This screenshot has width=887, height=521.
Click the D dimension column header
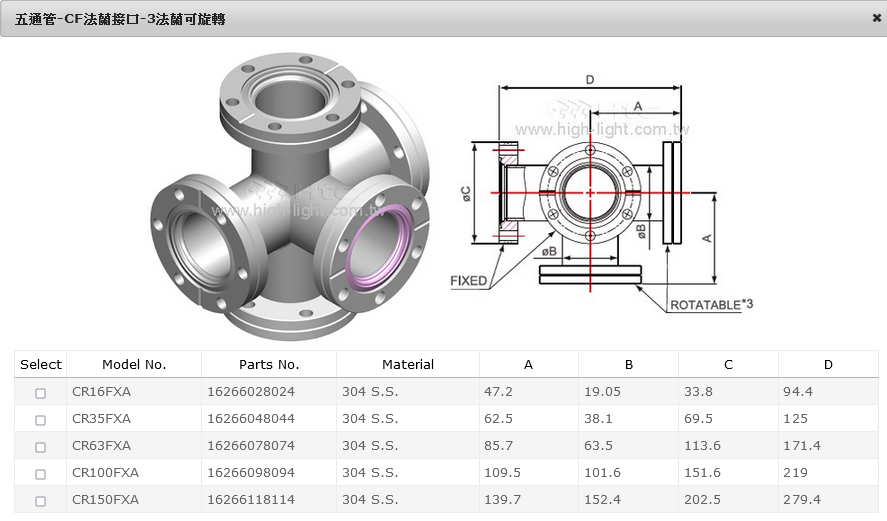[x=828, y=365]
